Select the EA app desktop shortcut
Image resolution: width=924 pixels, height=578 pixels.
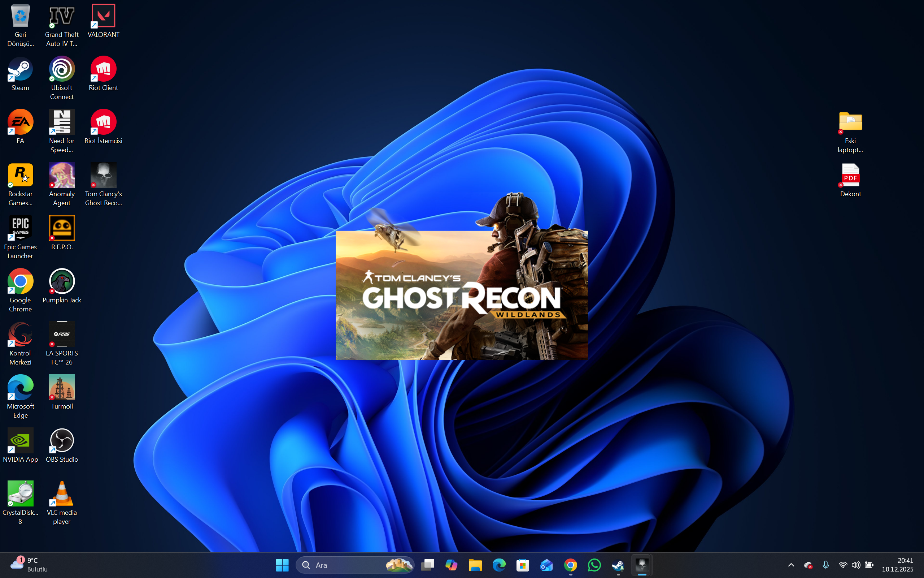[20, 127]
